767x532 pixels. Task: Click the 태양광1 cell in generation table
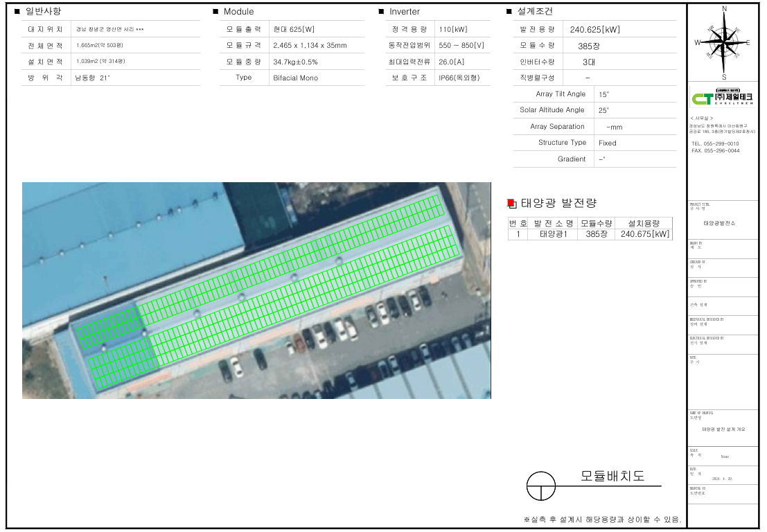click(553, 234)
